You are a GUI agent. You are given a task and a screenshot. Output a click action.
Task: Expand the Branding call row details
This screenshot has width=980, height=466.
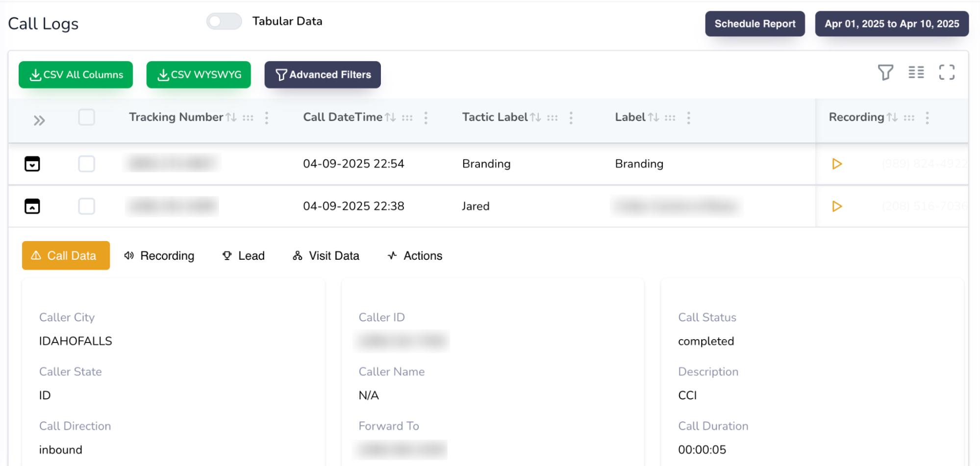(32, 164)
